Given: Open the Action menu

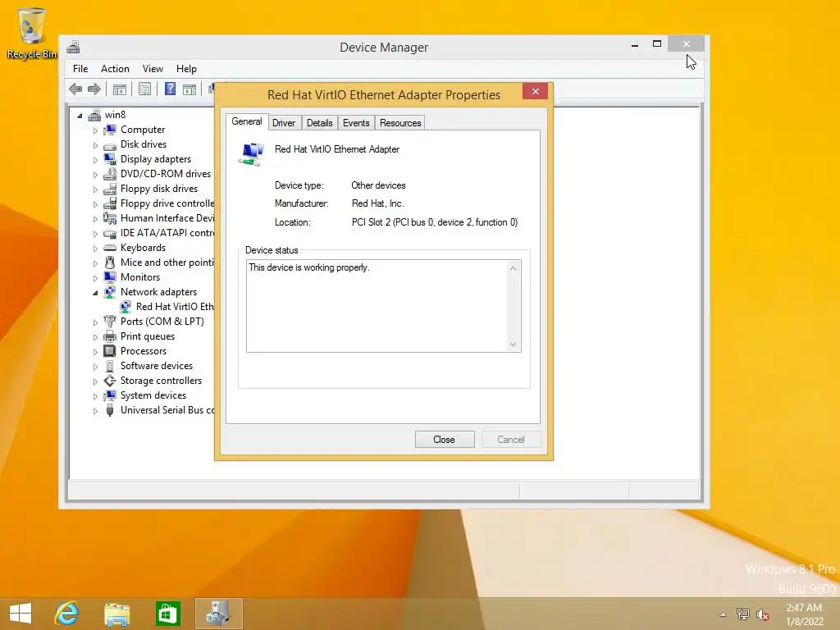Looking at the screenshot, I should tap(115, 69).
